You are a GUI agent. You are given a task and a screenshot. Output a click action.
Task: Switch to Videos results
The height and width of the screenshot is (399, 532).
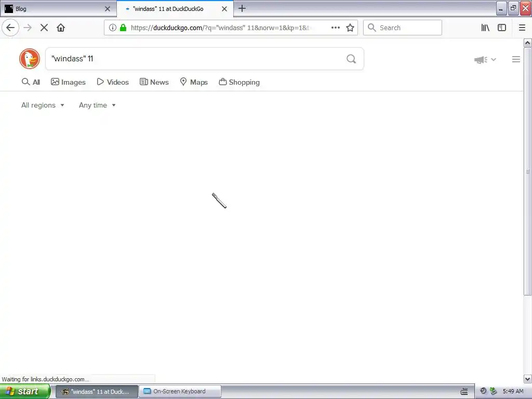click(113, 82)
